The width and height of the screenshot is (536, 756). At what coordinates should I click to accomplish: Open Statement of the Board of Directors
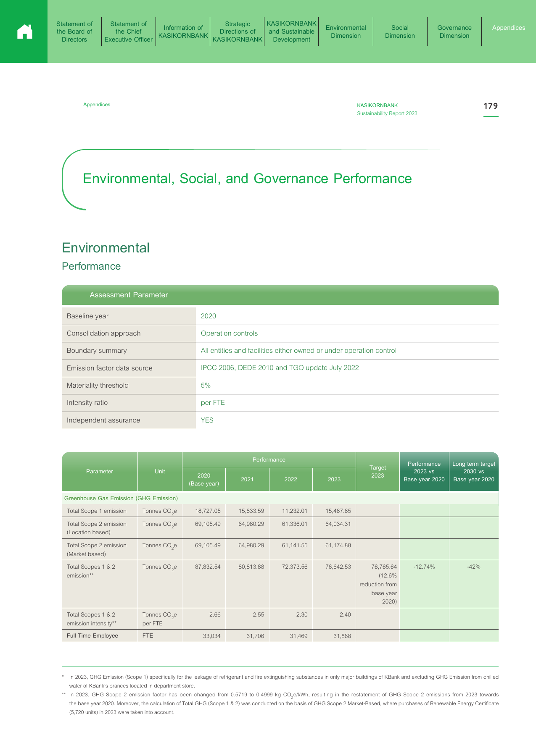coord(74,31)
